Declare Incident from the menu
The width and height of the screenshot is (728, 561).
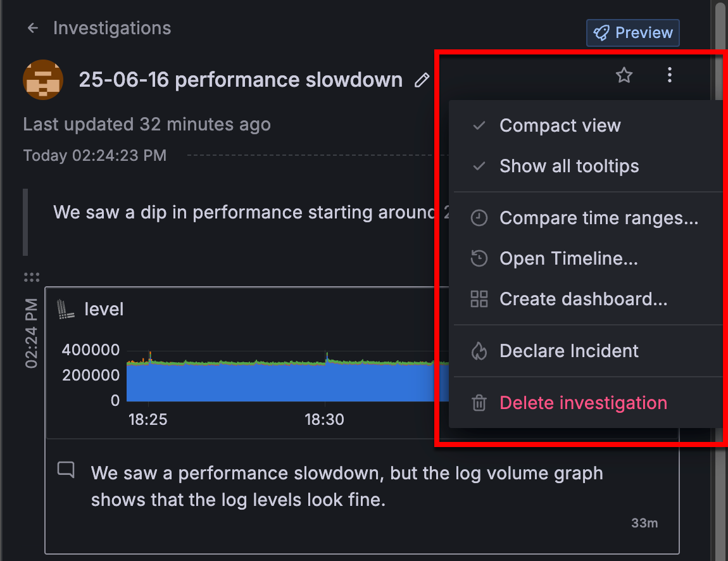coord(568,351)
